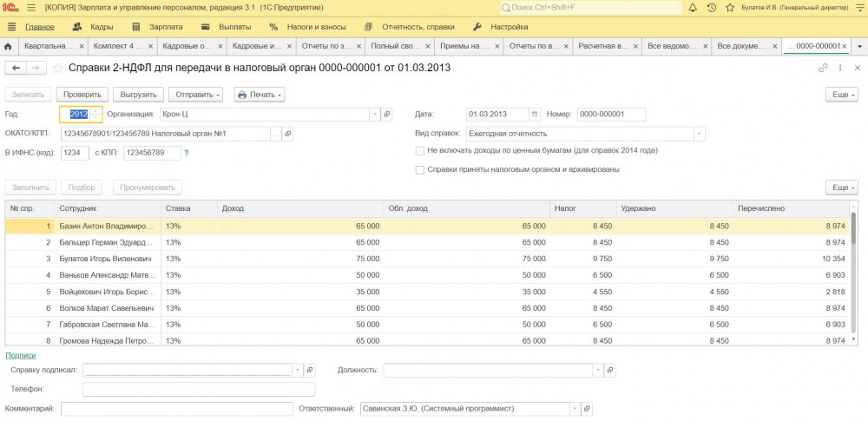Open the history clock icon
This screenshot has height=421, width=868.
[712, 8]
